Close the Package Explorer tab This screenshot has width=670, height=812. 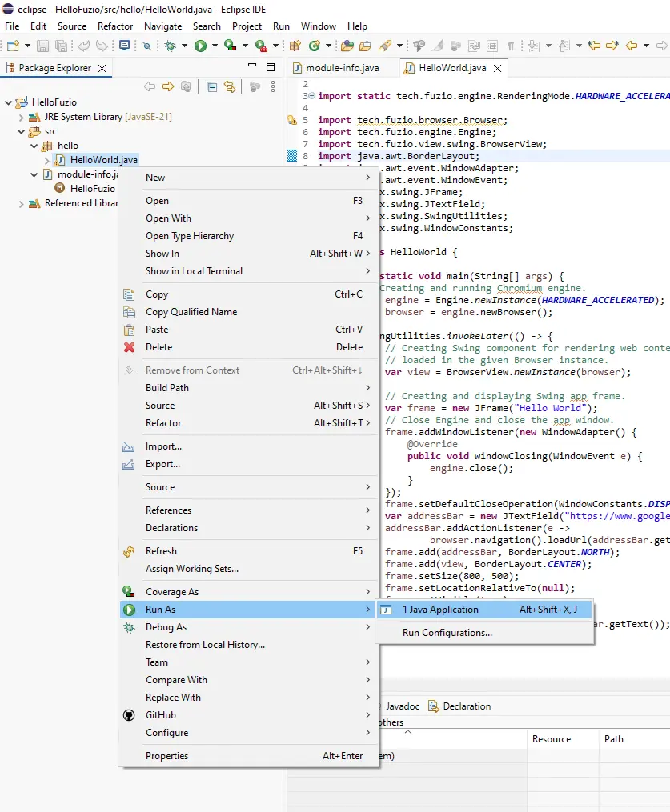(102, 68)
